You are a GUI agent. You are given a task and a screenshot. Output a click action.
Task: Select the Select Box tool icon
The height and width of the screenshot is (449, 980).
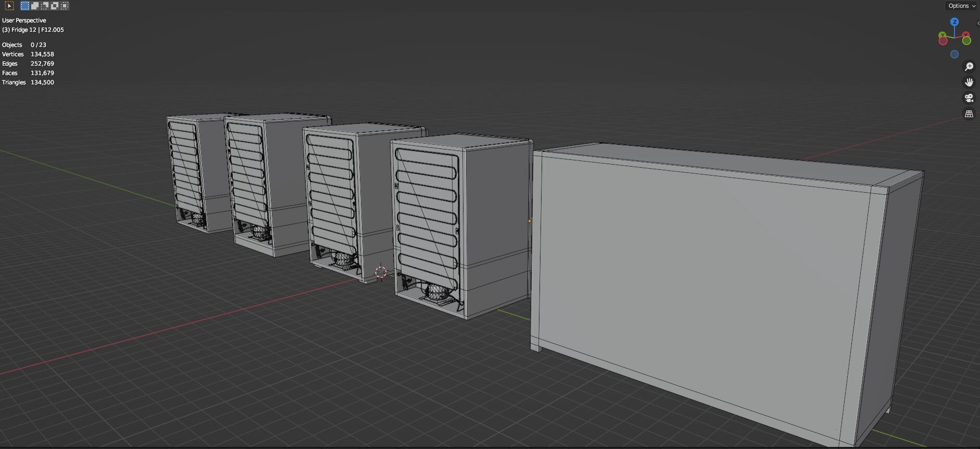point(9,6)
